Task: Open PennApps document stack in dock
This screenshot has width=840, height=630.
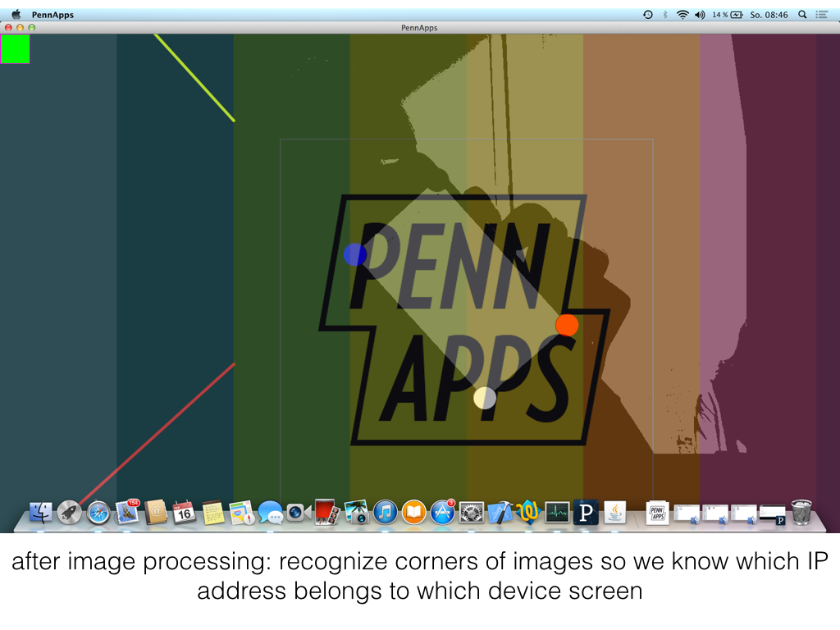Action: click(x=657, y=513)
